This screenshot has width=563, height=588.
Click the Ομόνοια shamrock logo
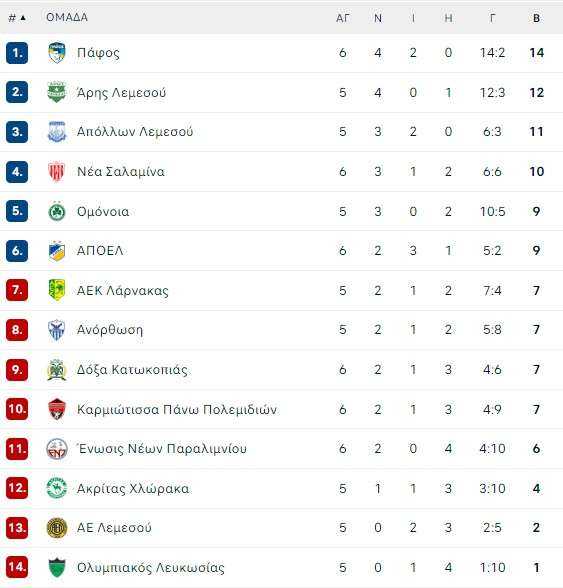pyautogui.click(x=57, y=212)
